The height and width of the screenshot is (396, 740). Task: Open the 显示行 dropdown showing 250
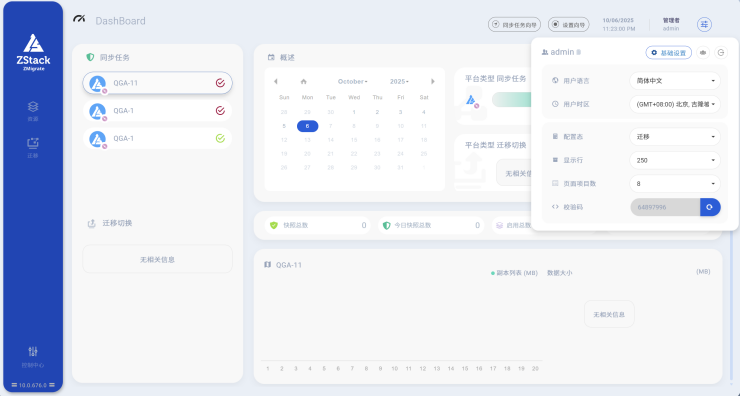pos(674,160)
